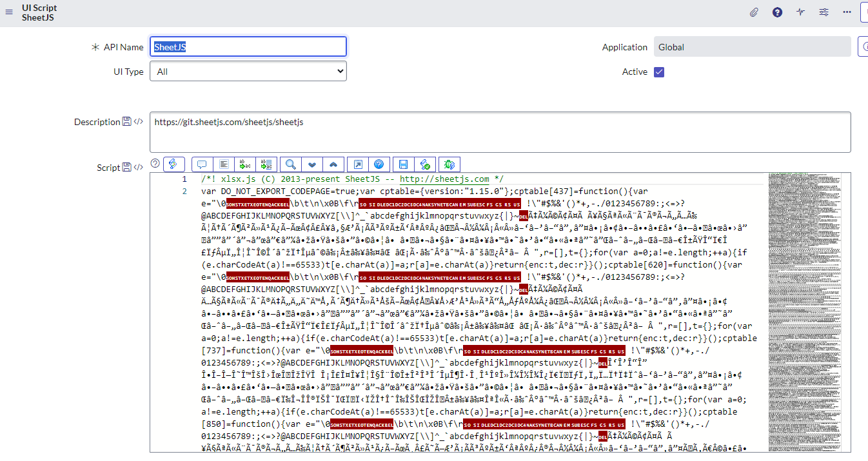This screenshot has width=868, height=461.
Task: Jump to next search match with down chevron
Action: point(312,164)
